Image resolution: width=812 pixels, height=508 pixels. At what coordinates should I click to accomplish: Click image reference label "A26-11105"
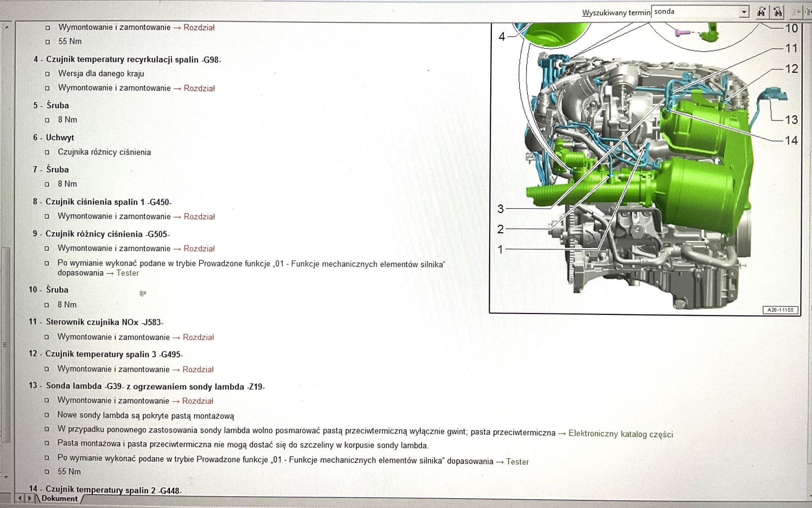pyautogui.click(x=780, y=310)
